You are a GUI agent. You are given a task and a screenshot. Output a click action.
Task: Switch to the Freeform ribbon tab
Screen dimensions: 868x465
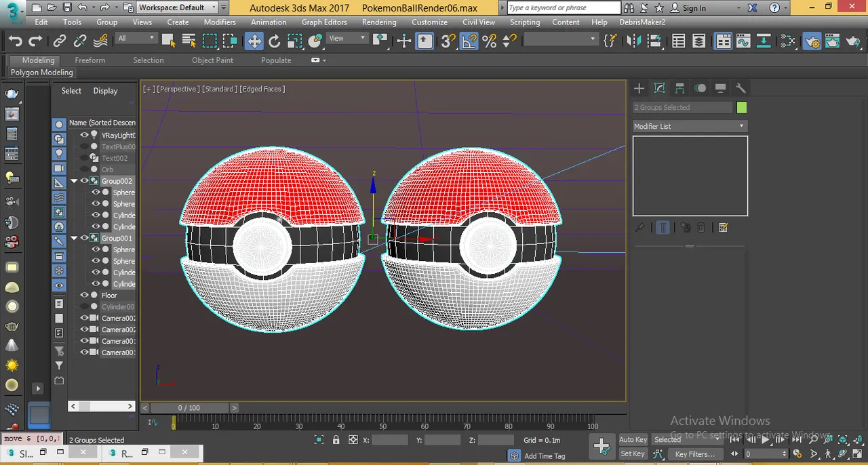click(90, 60)
